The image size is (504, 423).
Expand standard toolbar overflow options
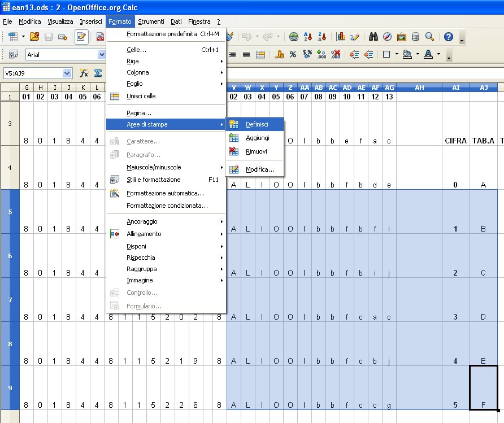point(462,37)
